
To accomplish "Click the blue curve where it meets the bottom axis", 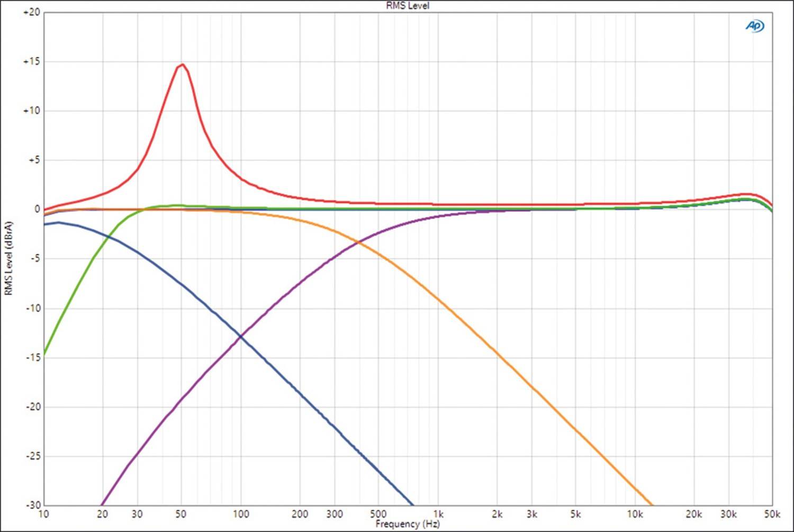I will coord(412,504).
